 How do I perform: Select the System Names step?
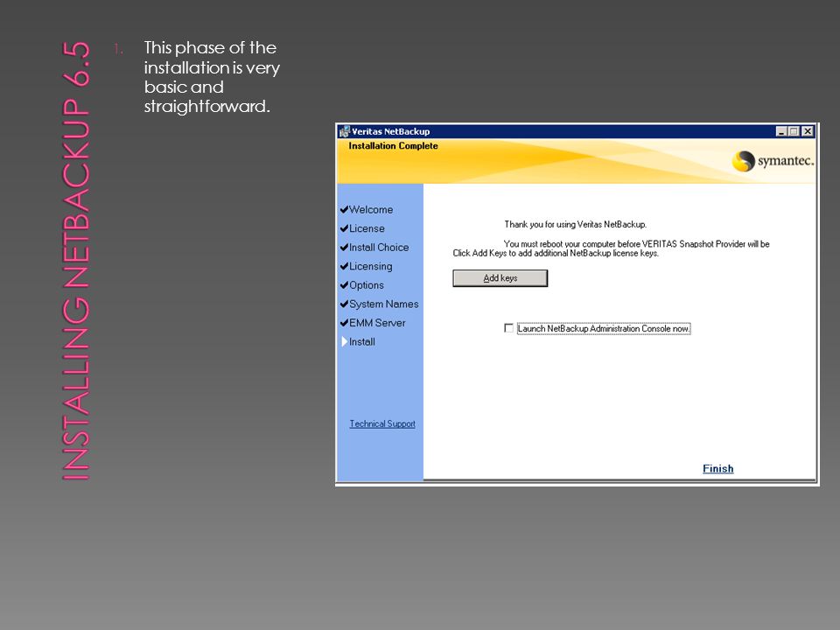[x=383, y=304]
